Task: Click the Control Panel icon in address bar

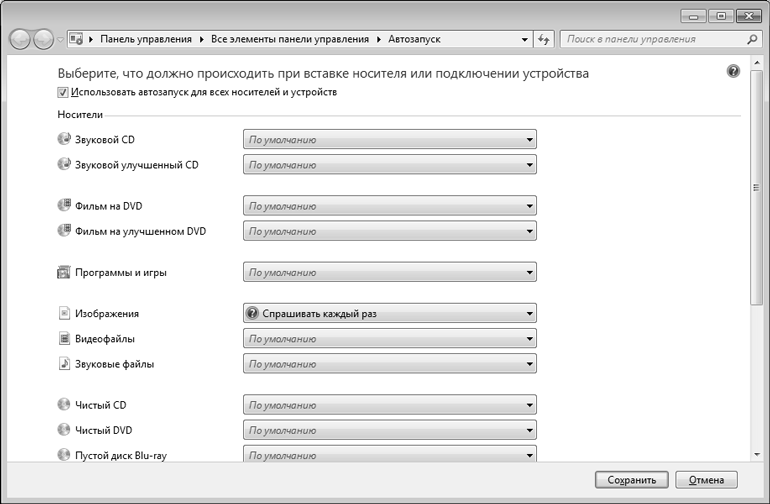Action: coord(76,39)
